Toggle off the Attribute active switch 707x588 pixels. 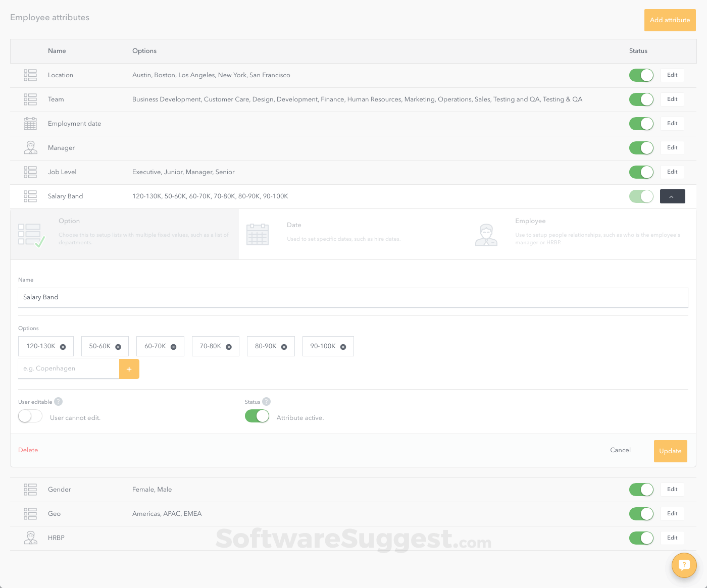(x=257, y=415)
